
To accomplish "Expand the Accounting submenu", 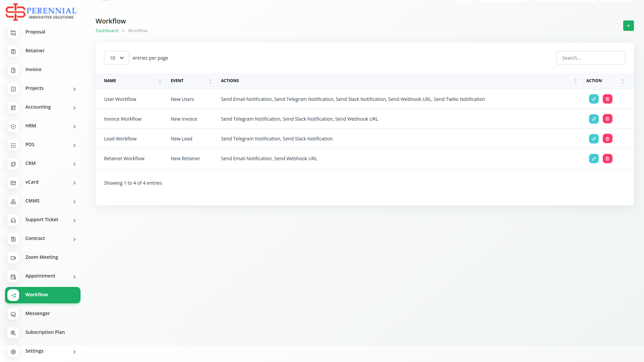I will tap(74, 108).
